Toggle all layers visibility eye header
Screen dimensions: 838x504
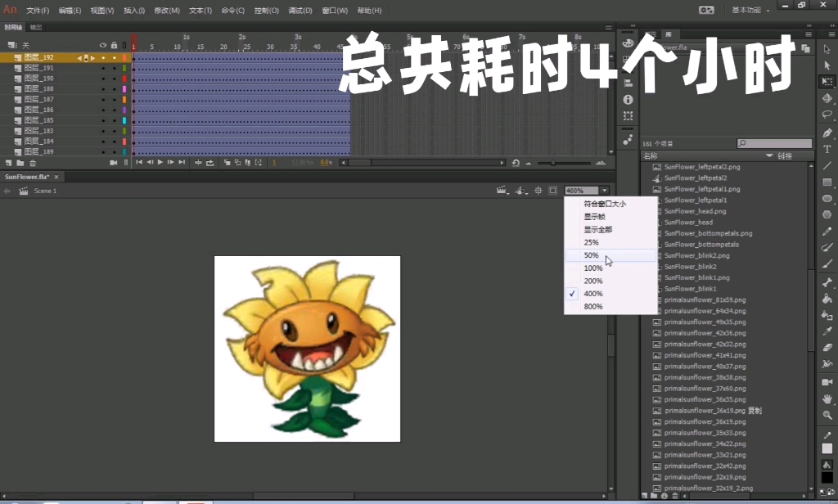pyautogui.click(x=103, y=45)
